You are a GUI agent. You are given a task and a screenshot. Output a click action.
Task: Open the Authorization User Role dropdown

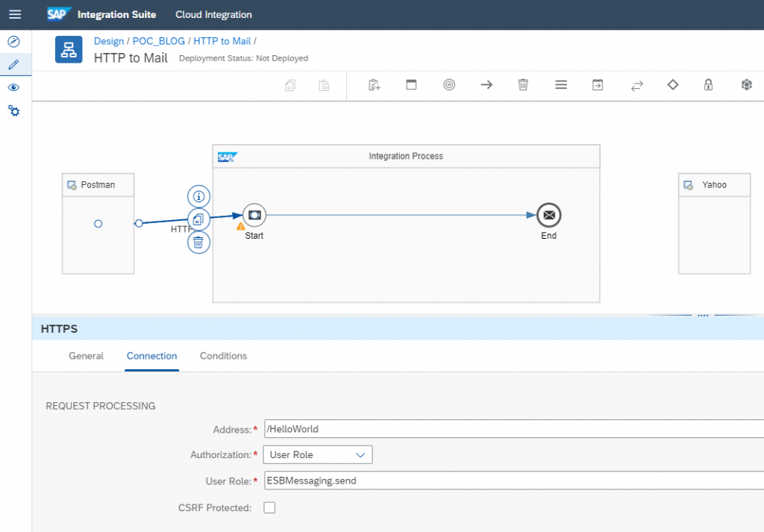(318, 454)
